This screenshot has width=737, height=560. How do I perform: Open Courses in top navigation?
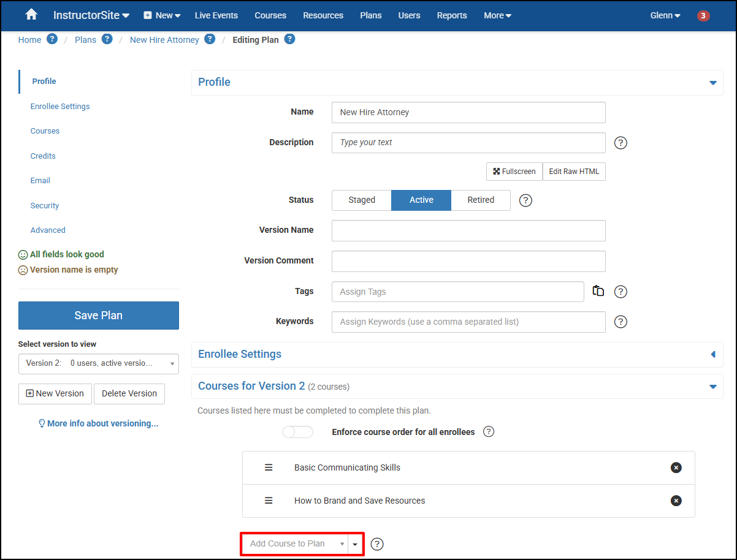[270, 15]
